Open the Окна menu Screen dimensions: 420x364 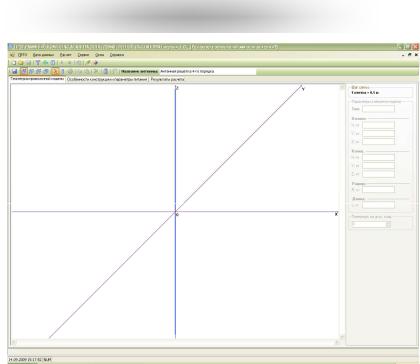(99, 55)
